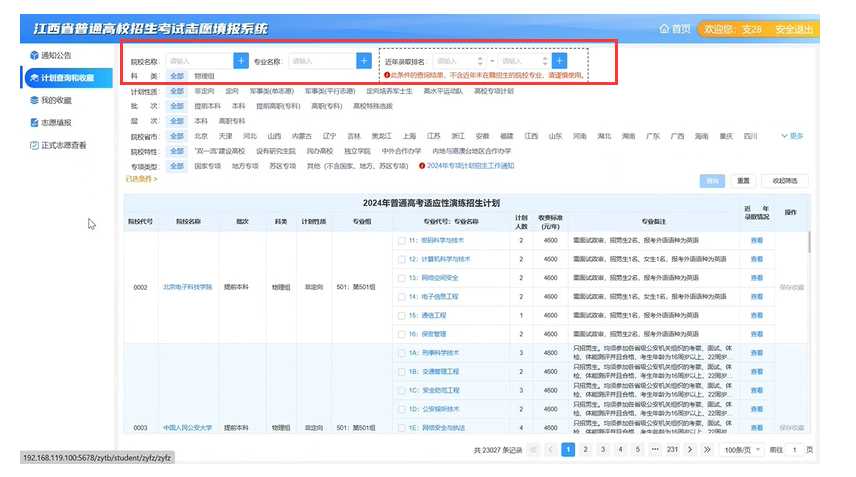Viewport: 856px width, 477px height.
Task: Select 江西 in the province filter
Action: (531, 136)
